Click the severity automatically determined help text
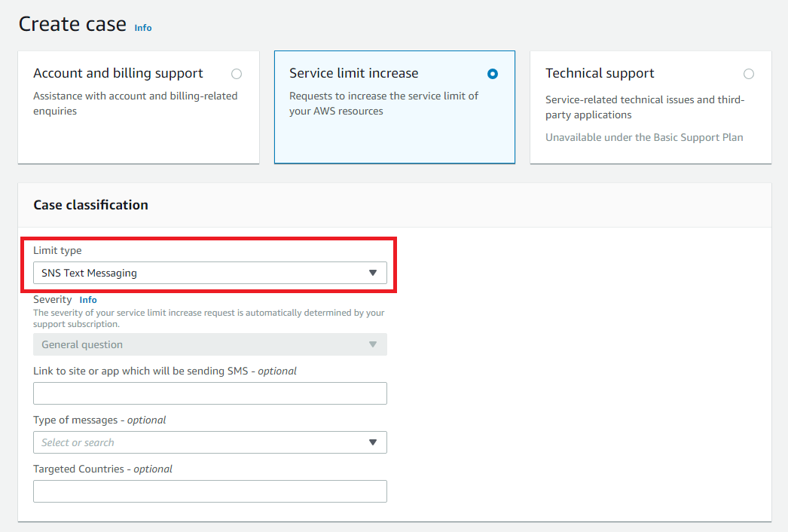The width and height of the screenshot is (788, 532). (209, 318)
